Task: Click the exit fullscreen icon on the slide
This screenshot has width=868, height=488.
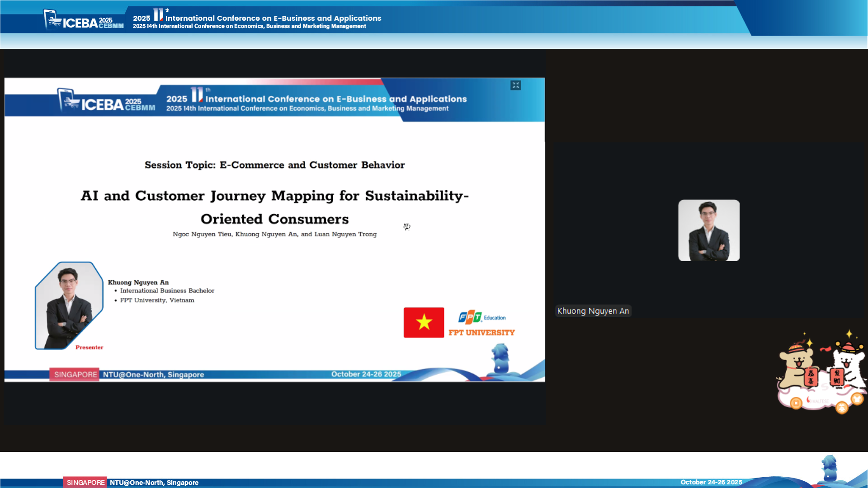Action: pyautogui.click(x=515, y=85)
